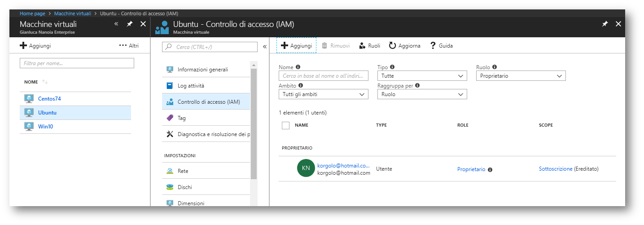The width and height of the screenshot is (644, 225).
Task: Select Win10 in the VM list
Action: coord(75,126)
